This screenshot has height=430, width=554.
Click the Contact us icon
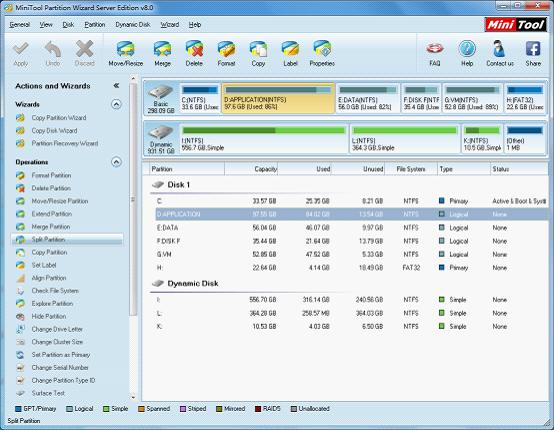click(500, 53)
